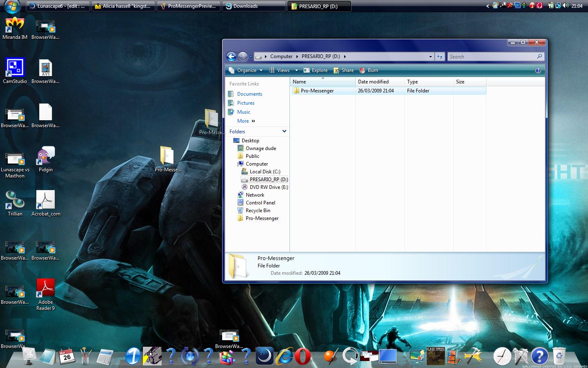
Task: Select the blank white BrowserWa... document icon
Action: pyautogui.click(x=46, y=116)
